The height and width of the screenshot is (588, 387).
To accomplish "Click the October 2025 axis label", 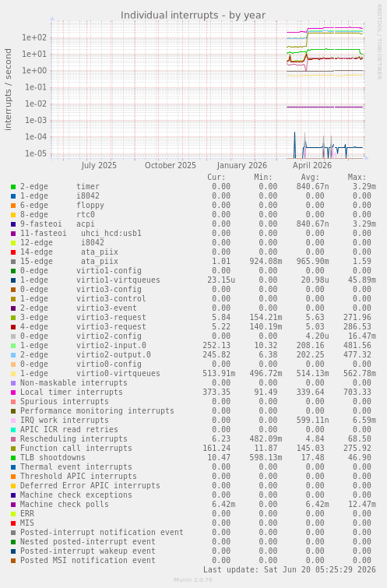I will [171, 165].
